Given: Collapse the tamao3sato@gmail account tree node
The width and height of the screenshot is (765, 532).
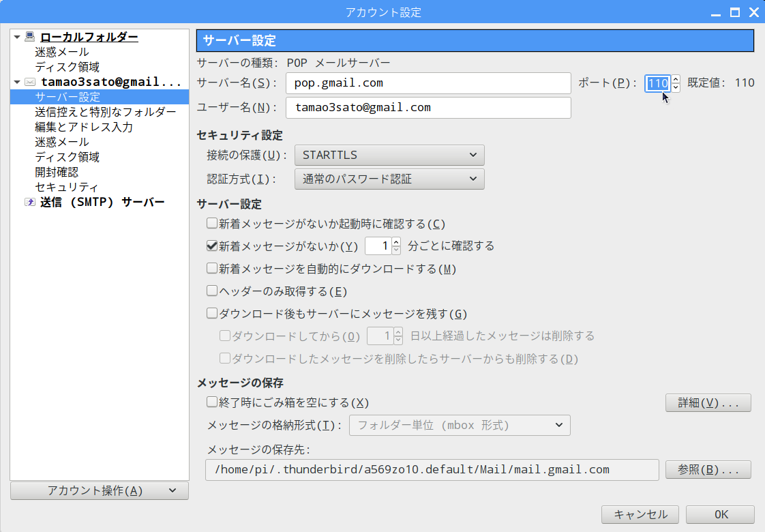Looking at the screenshot, I should point(17,82).
